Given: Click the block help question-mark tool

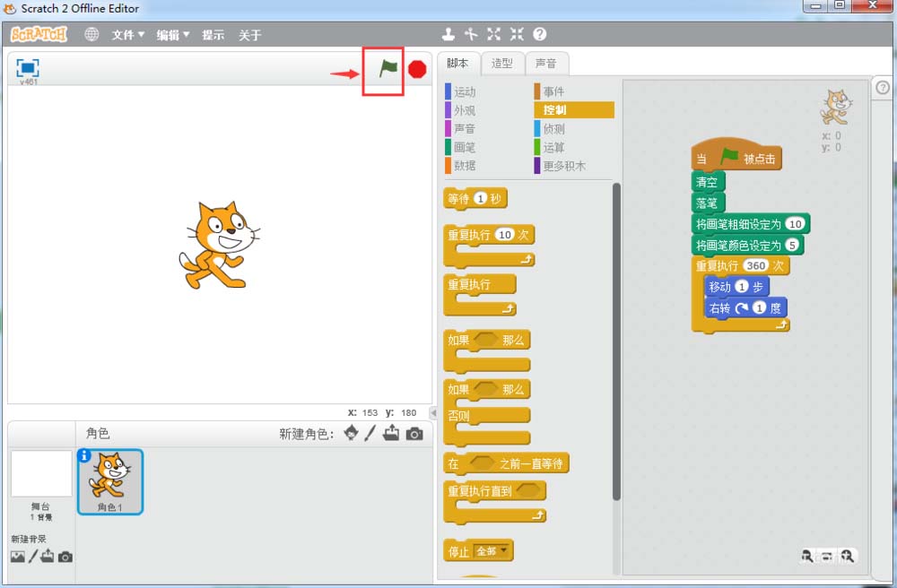Looking at the screenshot, I should coord(539,34).
